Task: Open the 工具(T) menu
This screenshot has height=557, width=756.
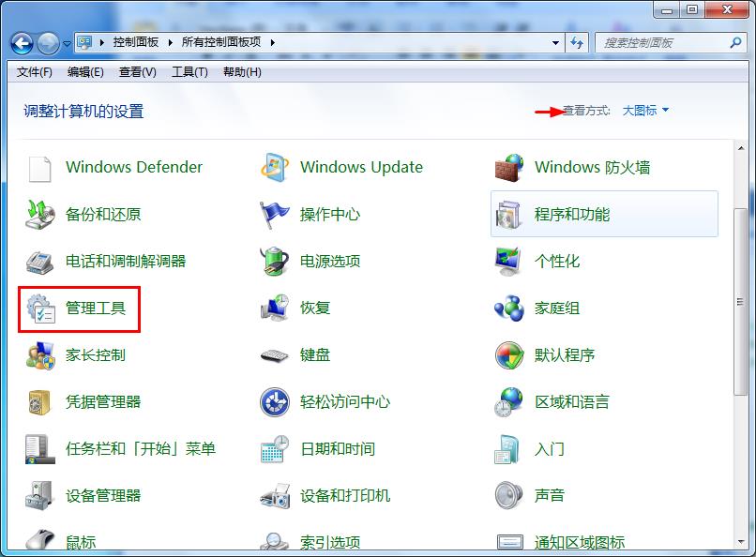Action: 189,72
